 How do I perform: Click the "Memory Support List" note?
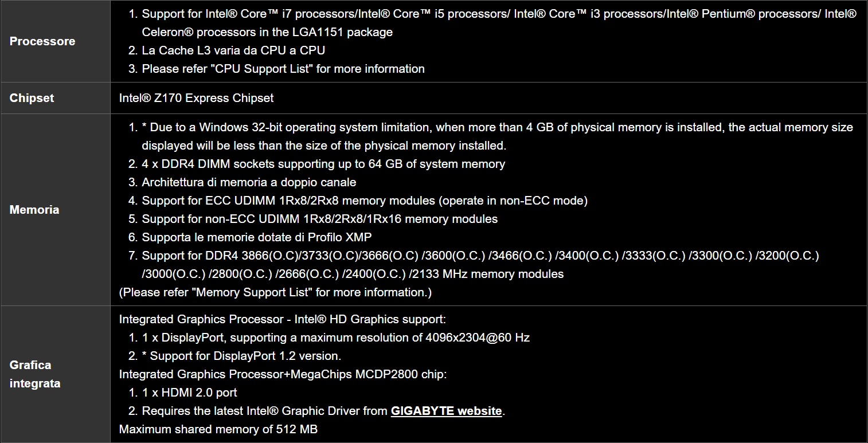pyautogui.click(x=275, y=292)
